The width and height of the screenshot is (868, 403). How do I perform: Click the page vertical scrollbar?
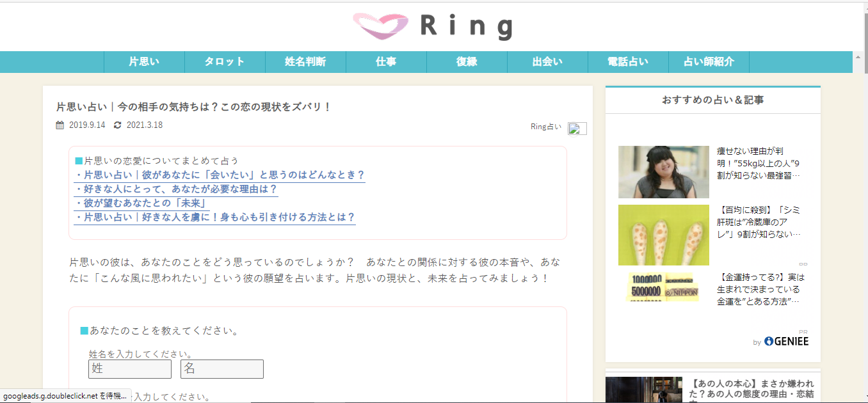(865, 205)
